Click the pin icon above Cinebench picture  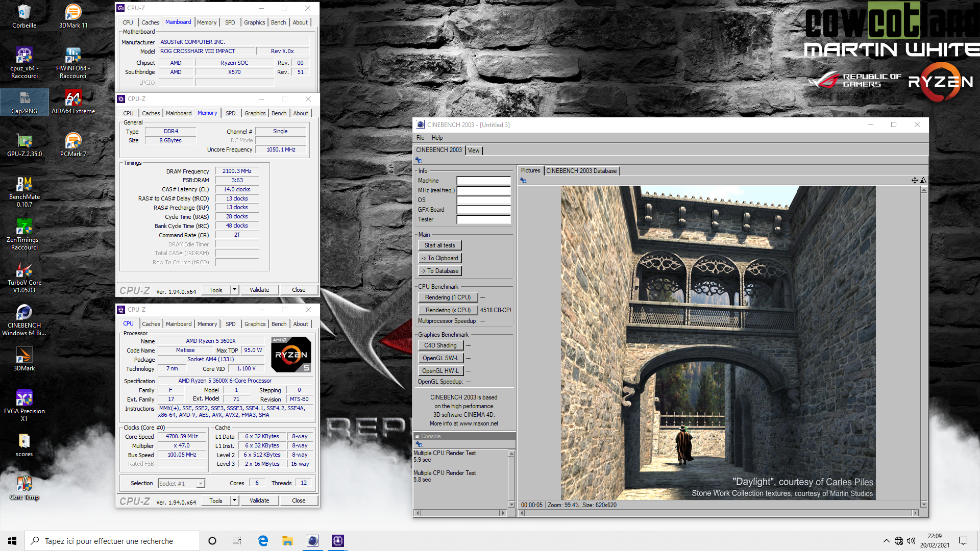coord(523,181)
